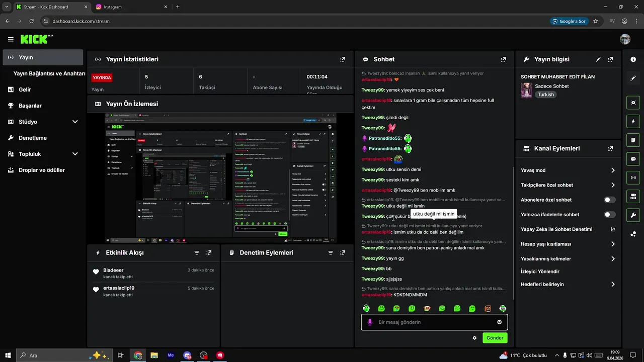
Task: Bookmark this page with the star icon
Action: coord(596,21)
